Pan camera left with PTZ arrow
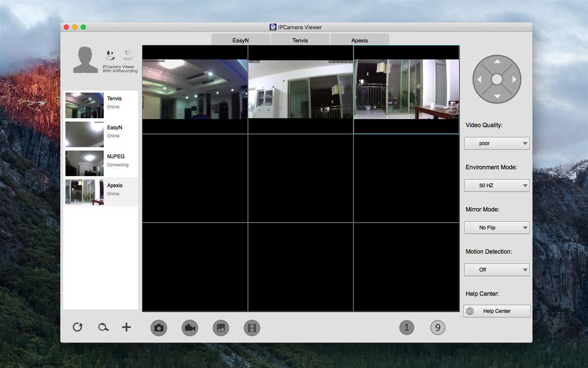Image resolution: width=588 pixels, height=368 pixels. 480,79
